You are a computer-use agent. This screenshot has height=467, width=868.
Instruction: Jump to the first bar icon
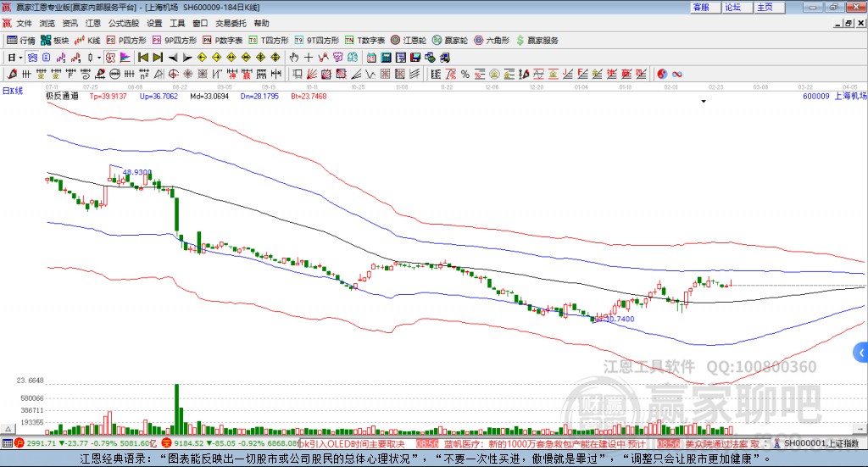tap(142, 58)
